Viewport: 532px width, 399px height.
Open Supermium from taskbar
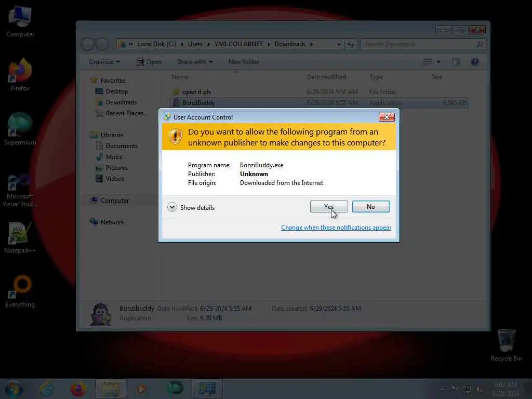(175, 389)
